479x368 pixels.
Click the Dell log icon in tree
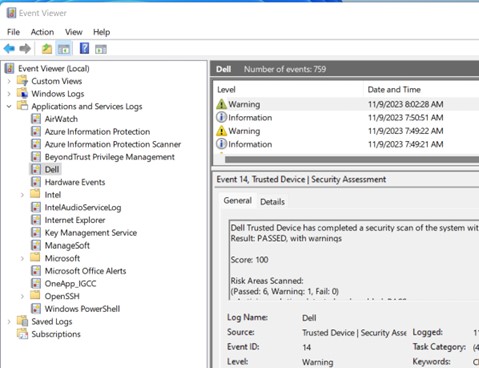click(x=36, y=169)
